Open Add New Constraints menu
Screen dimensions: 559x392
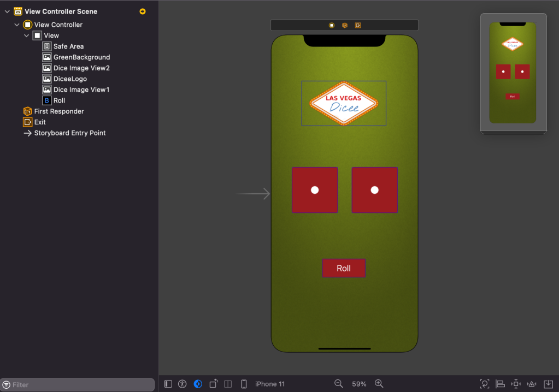[516, 384]
